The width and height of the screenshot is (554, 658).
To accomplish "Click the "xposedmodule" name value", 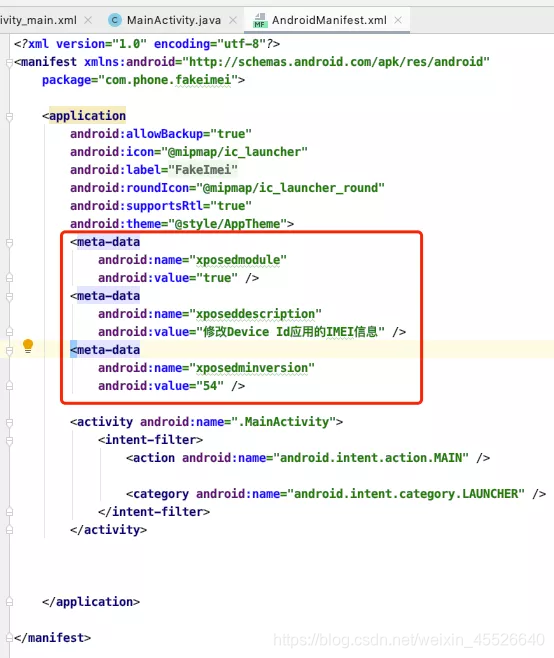I will (x=238, y=260).
